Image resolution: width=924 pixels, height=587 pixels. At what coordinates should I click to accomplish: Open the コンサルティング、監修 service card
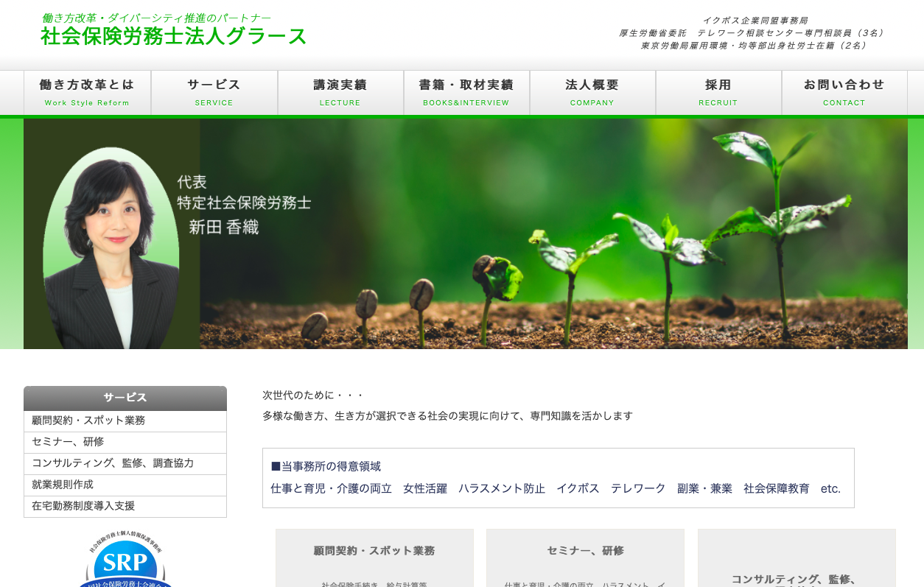(797, 558)
